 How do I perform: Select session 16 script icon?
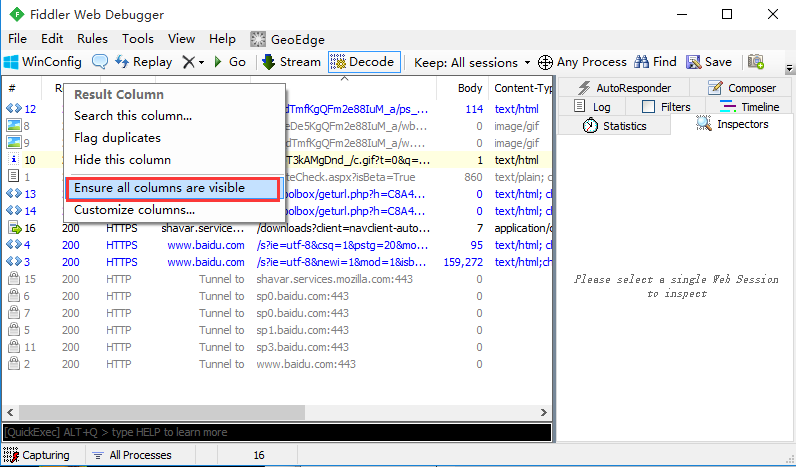(x=15, y=228)
